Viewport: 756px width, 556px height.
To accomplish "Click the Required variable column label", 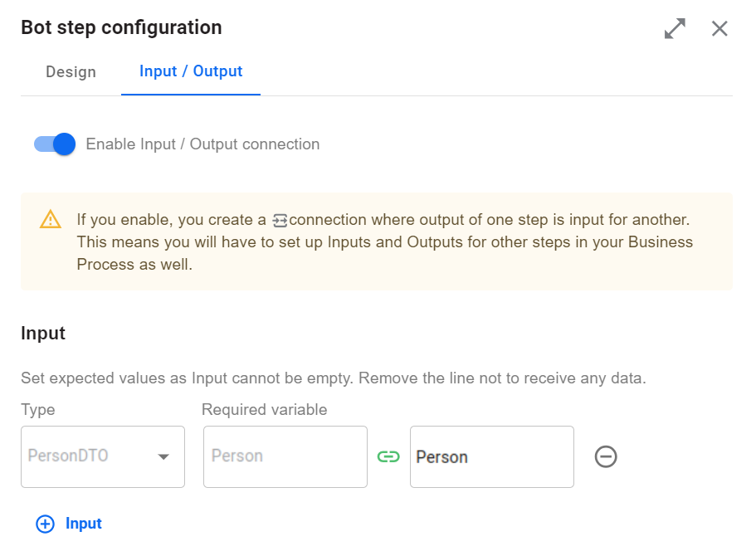I will pos(264,409).
